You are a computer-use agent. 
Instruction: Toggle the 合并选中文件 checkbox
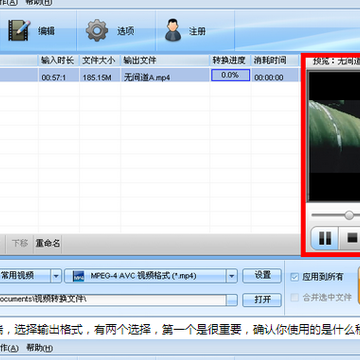point(294,297)
